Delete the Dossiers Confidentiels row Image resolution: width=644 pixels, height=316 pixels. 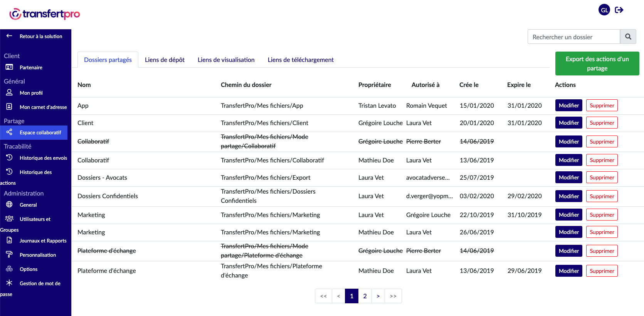click(602, 196)
